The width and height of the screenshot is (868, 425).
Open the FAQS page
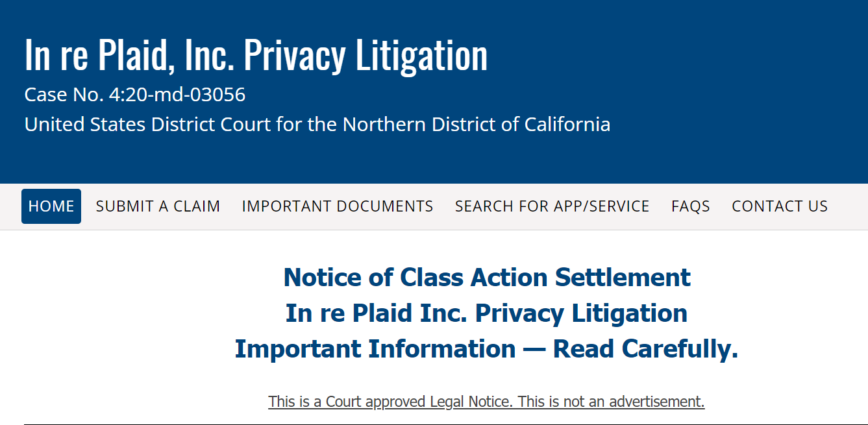(690, 206)
